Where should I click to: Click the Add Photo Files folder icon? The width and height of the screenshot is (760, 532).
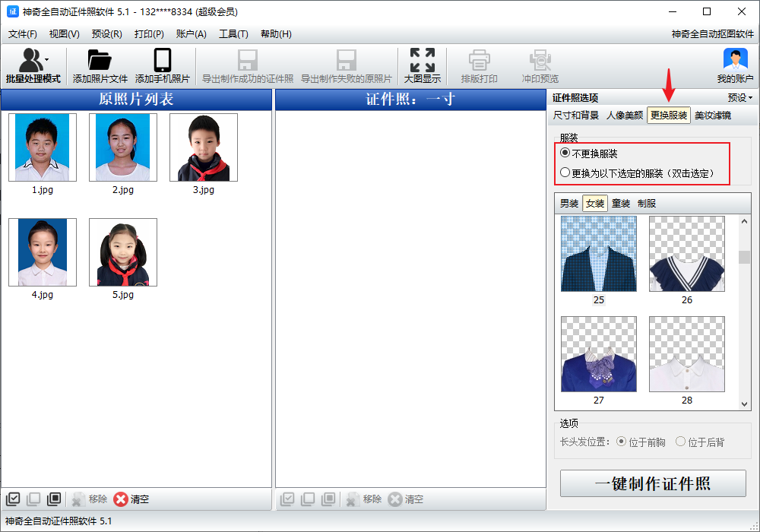coord(100,60)
